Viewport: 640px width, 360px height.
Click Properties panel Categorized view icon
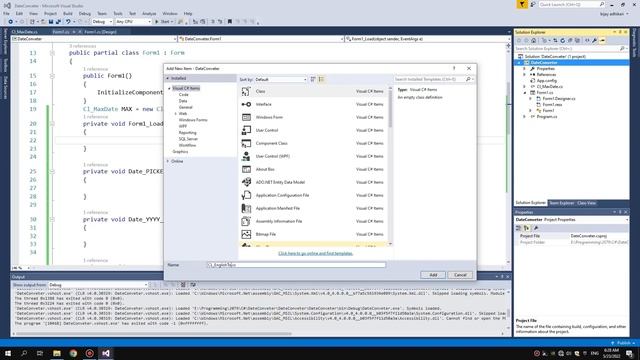[518, 228]
